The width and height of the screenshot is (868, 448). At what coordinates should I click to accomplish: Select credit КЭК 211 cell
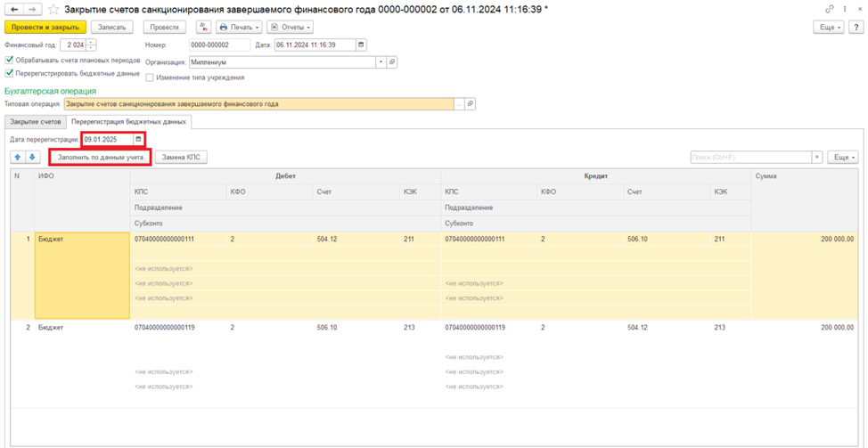click(730, 239)
